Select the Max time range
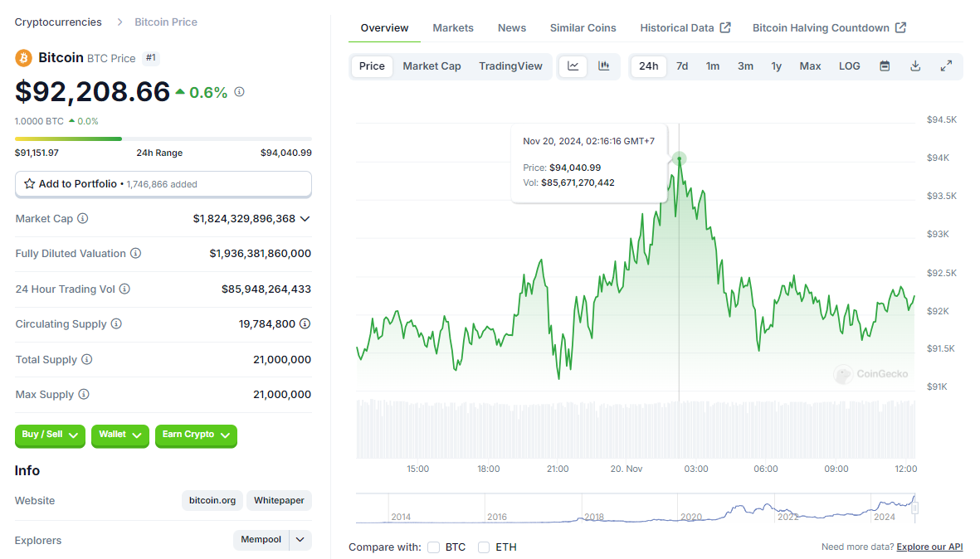The image size is (980, 559). 810,66
